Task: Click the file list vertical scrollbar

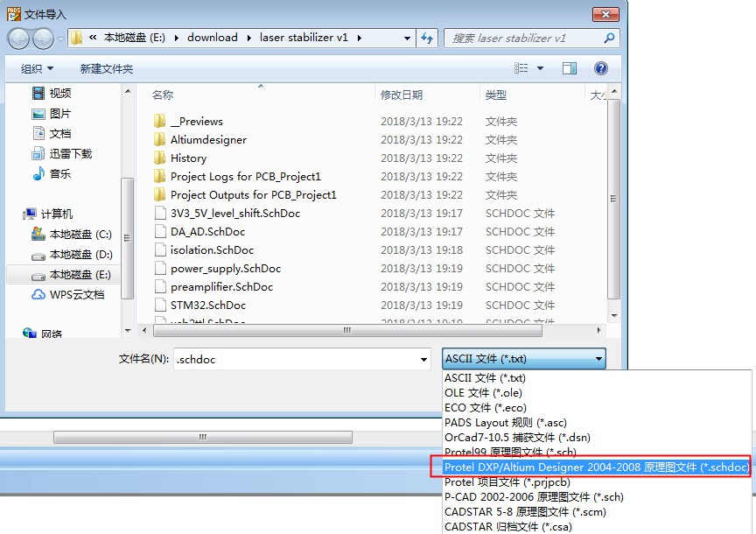Action: (613, 200)
